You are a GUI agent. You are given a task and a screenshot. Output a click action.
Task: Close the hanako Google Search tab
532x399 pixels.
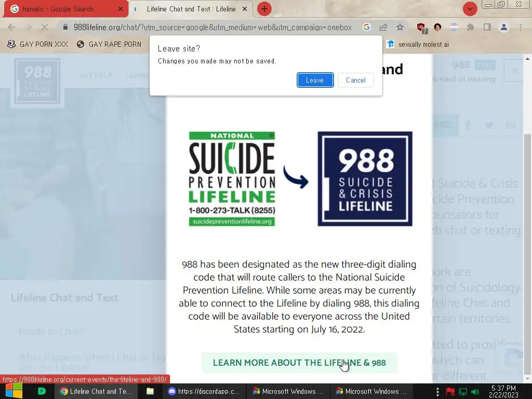pyautogui.click(x=121, y=9)
